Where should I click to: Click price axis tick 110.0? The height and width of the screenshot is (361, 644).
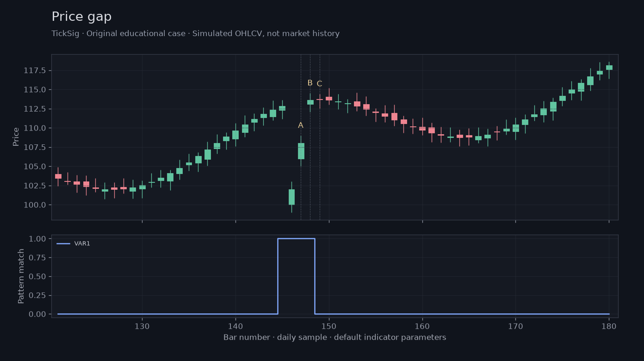(x=35, y=128)
